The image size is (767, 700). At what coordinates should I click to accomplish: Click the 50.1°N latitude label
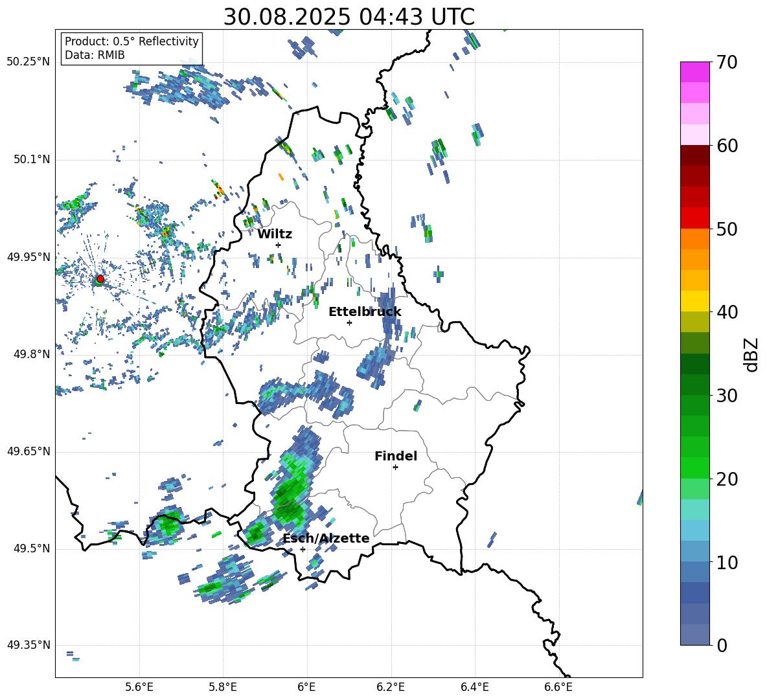click(32, 159)
